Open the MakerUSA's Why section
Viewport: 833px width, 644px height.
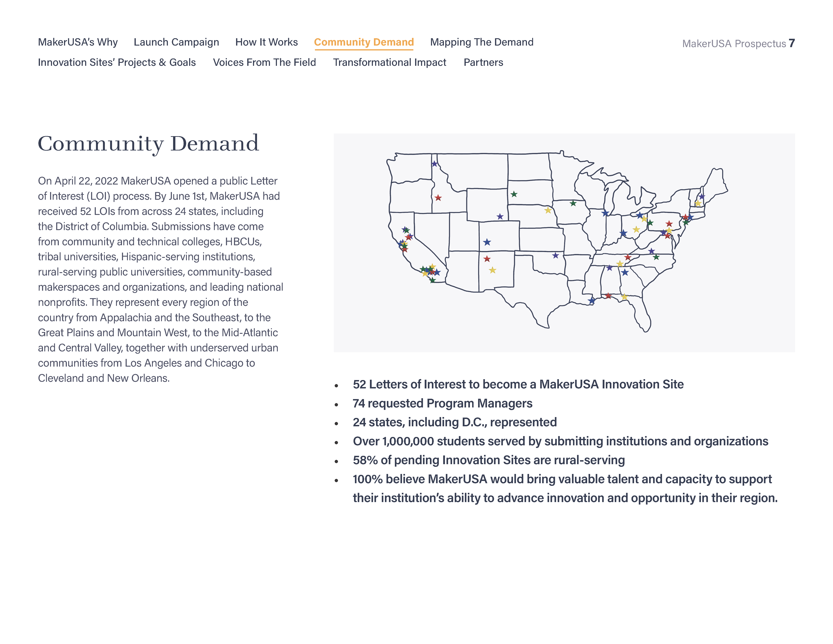pyautogui.click(x=78, y=42)
